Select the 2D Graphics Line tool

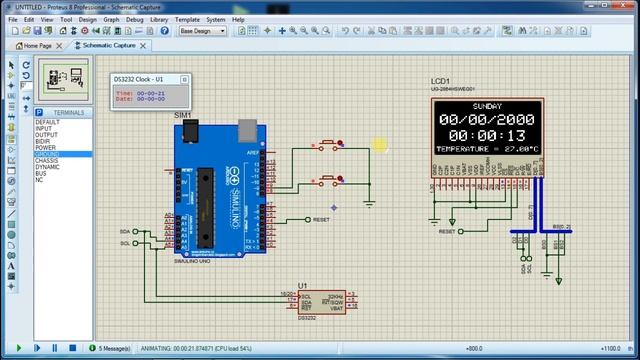coord(11,213)
